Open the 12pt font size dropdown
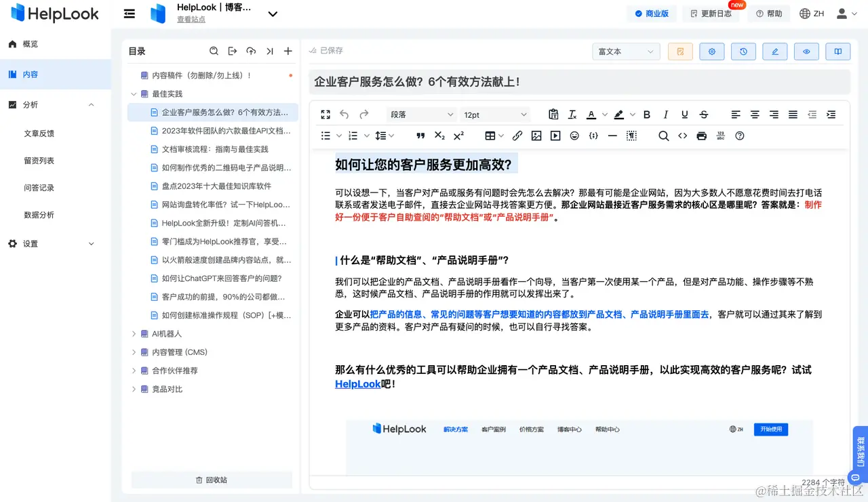This screenshot has height=502, width=868. 495,114
